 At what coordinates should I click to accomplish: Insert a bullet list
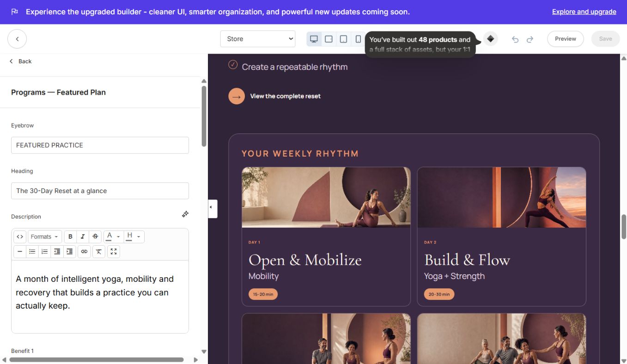pyautogui.click(x=32, y=252)
